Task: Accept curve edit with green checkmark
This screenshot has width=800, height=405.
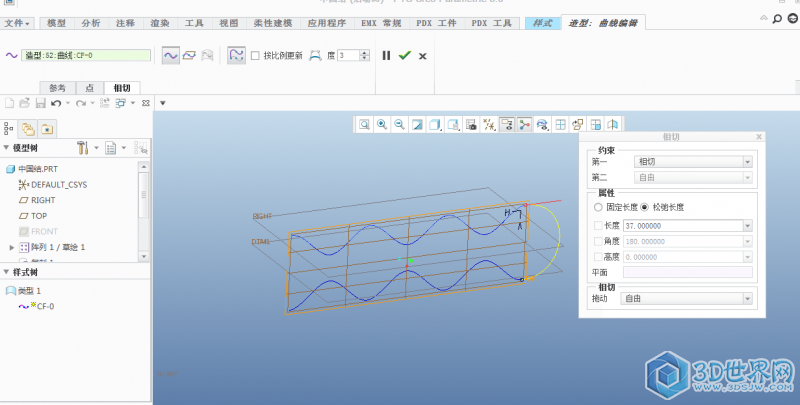Action: click(x=405, y=55)
